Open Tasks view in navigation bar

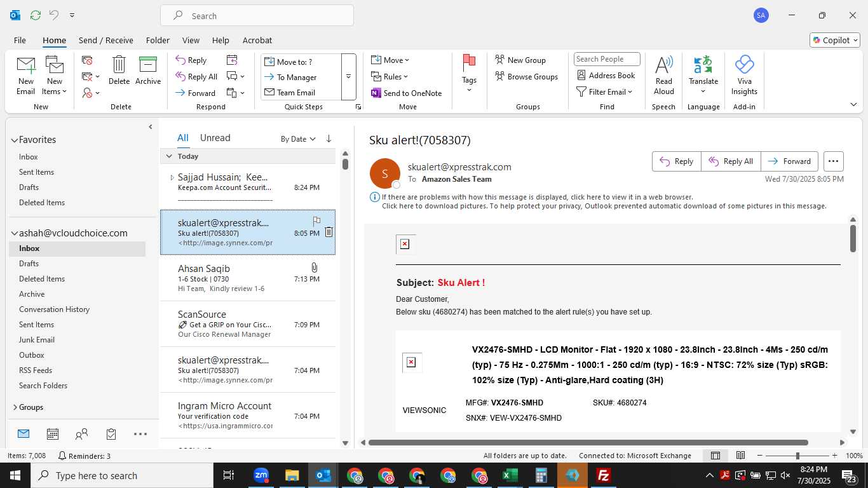tap(111, 434)
